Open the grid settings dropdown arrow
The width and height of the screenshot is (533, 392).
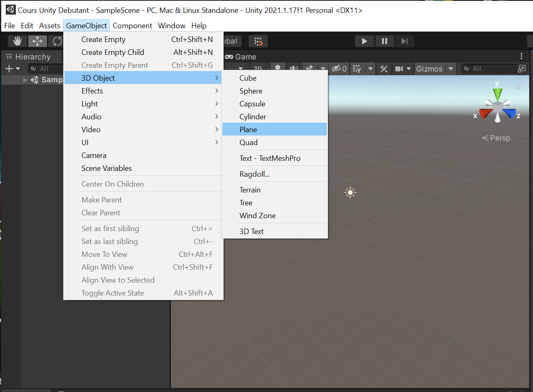(x=370, y=69)
